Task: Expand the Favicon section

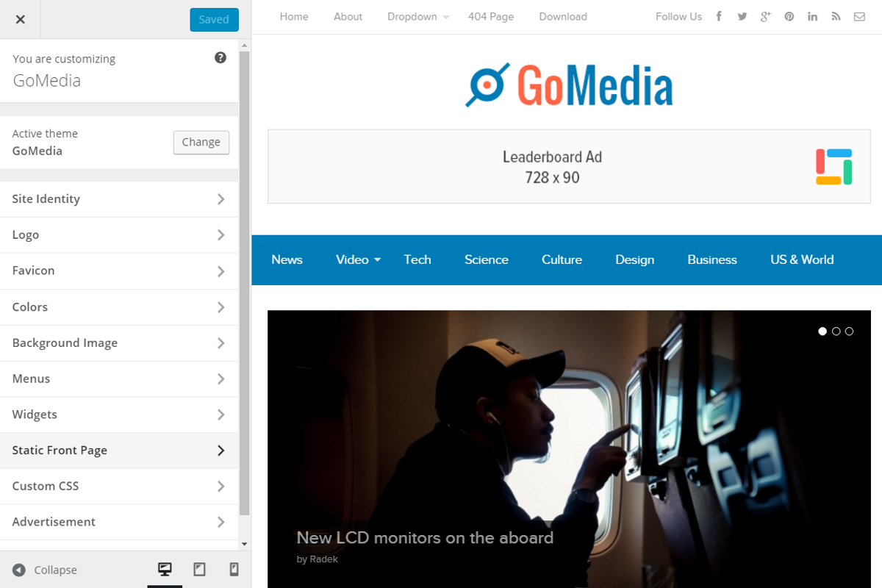Action: tap(119, 271)
